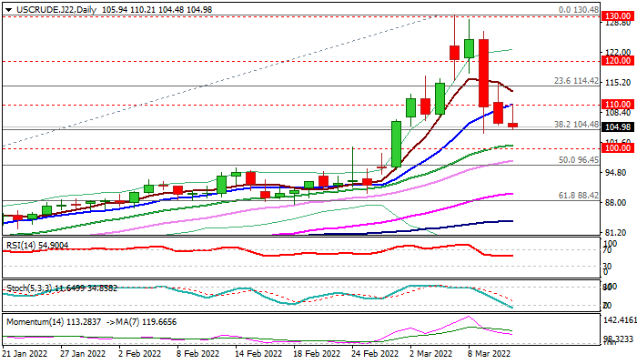Click the 94.80 price axis value
Image resolution: width=637 pixels, height=364 pixels.
click(x=618, y=173)
